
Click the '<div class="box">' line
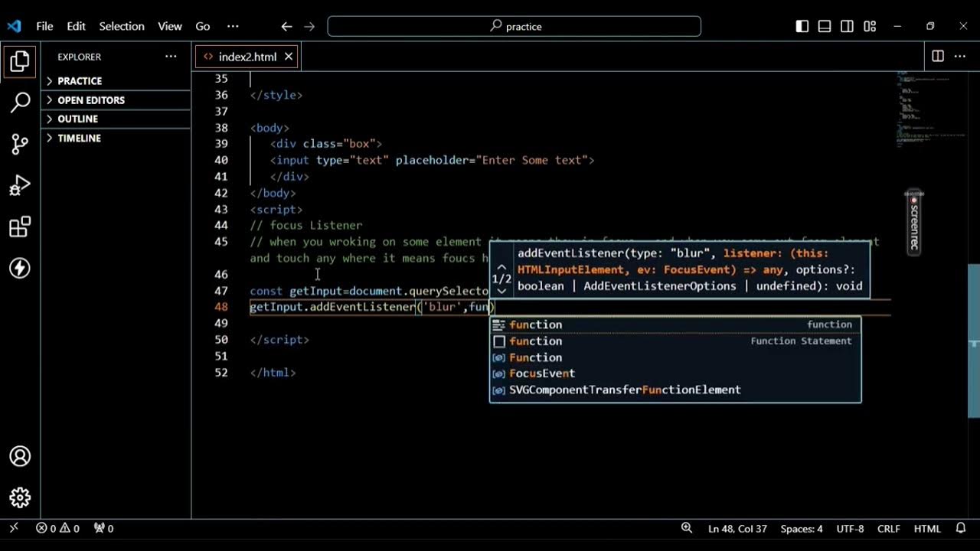(325, 144)
